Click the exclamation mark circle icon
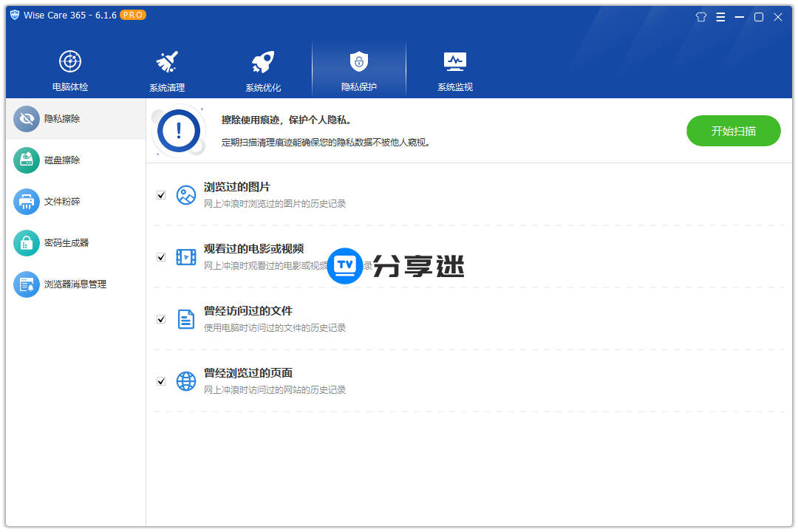This screenshot has height=532, width=798. click(x=177, y=131)
